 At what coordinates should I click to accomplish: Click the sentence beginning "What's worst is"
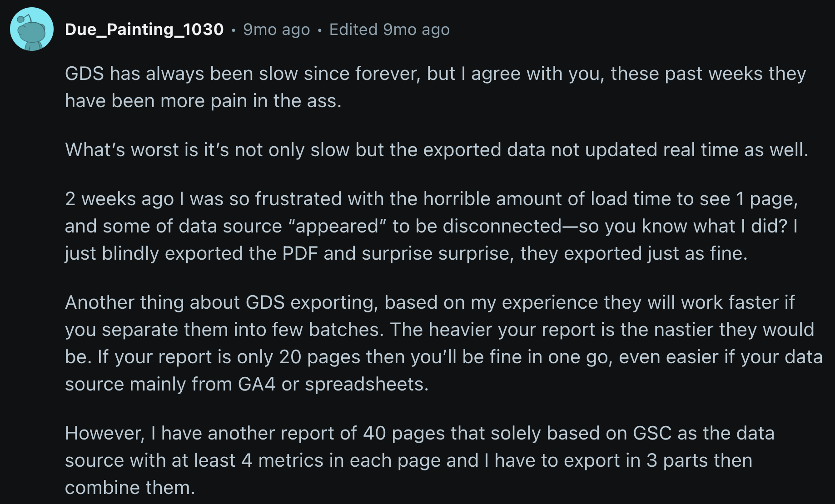[x=436, y=150]
